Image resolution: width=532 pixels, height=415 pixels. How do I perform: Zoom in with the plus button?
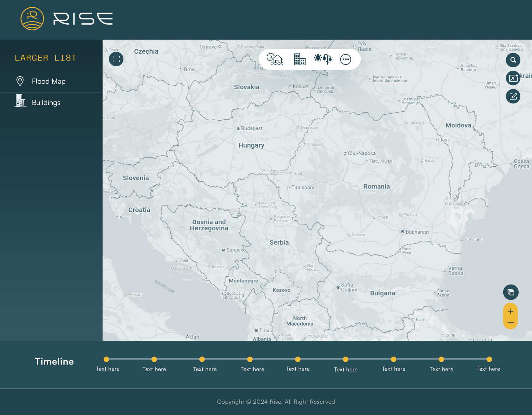[x=510, y=311]
